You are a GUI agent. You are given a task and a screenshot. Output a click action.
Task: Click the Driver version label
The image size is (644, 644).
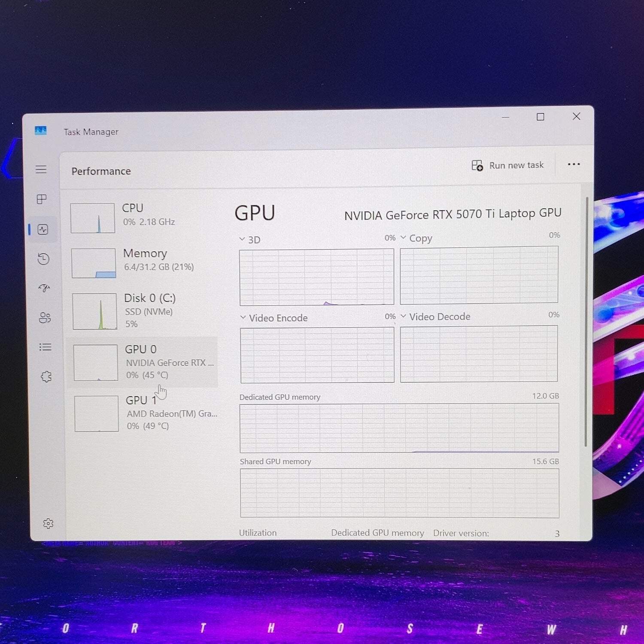tap(461, 533)
